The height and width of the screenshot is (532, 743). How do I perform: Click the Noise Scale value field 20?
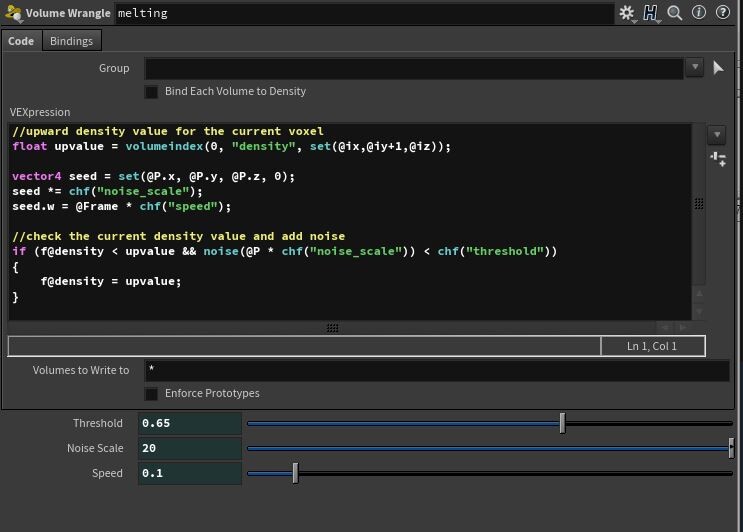point(190,448)
